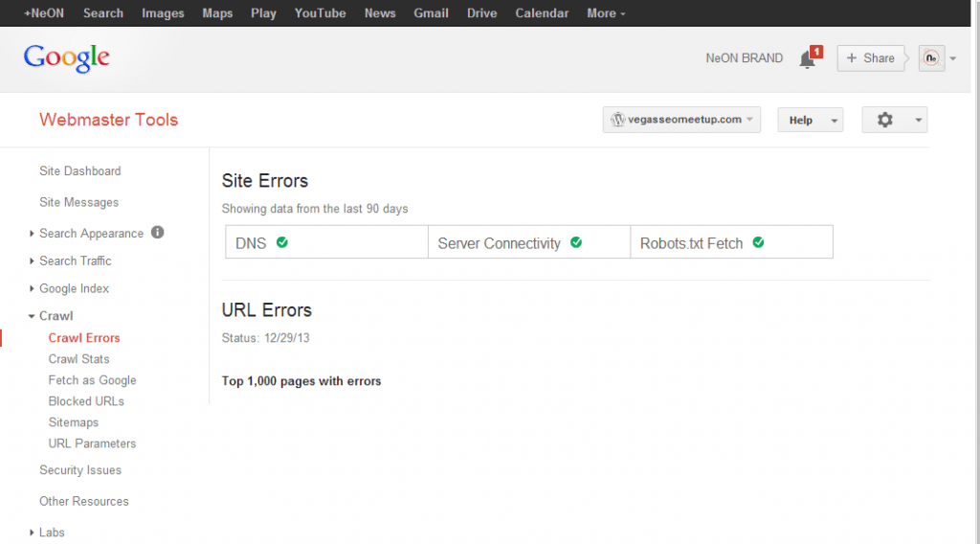Viewport: 980px width, 544px height.
Task: Open Calendar in the top bar
Action: tap(542, 13)
